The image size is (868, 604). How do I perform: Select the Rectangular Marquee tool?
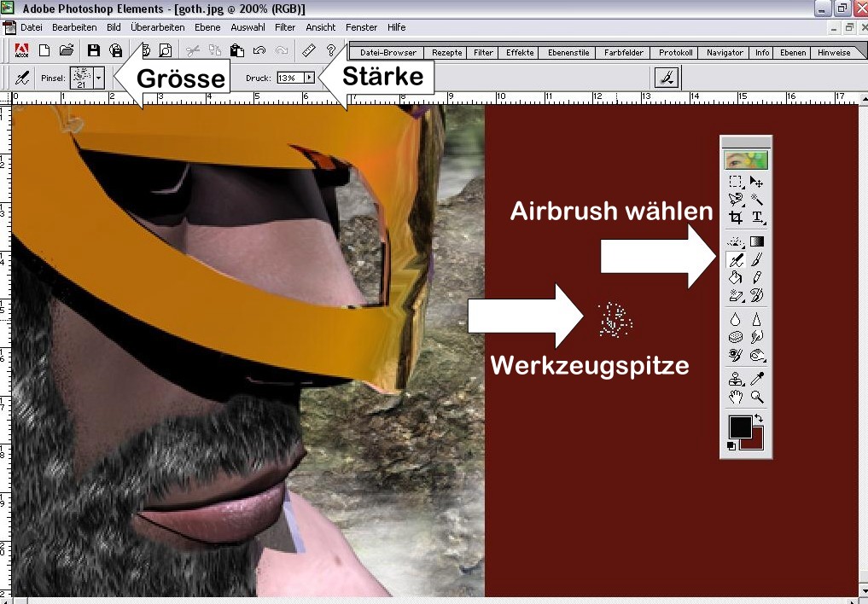(x=736, y=182)
